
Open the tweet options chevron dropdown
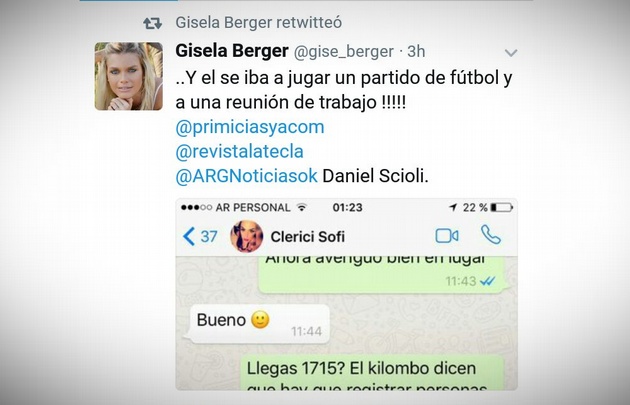coord(511,53)
